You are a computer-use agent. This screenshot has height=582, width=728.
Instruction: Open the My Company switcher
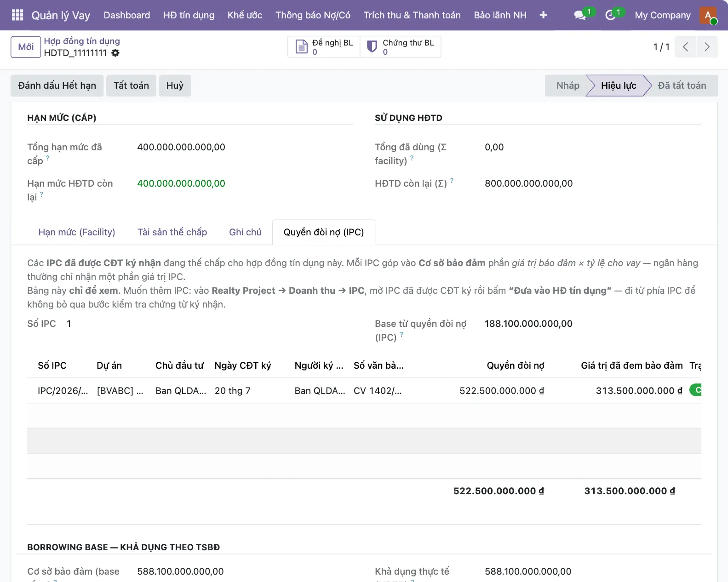coord(662,15)
